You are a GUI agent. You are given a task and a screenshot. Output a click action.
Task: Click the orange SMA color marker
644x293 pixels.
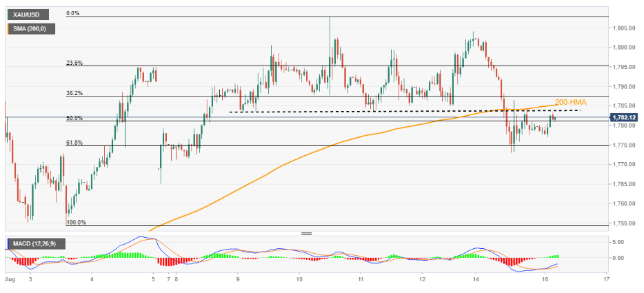pos(8,29)
